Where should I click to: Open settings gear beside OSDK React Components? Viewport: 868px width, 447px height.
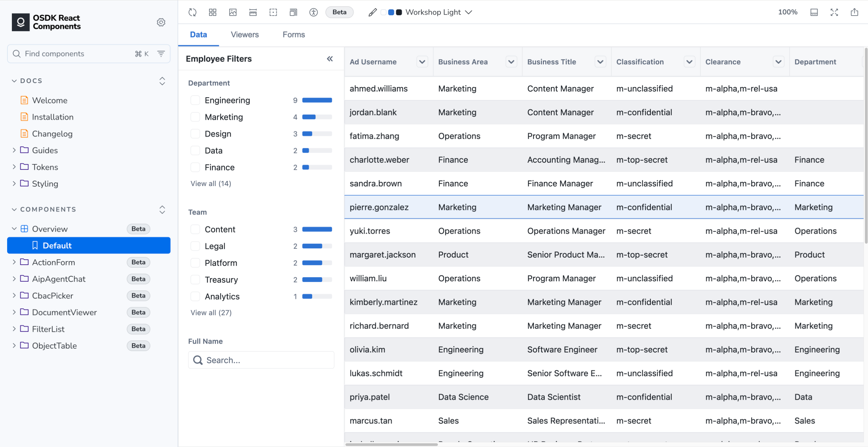point(161,22)
